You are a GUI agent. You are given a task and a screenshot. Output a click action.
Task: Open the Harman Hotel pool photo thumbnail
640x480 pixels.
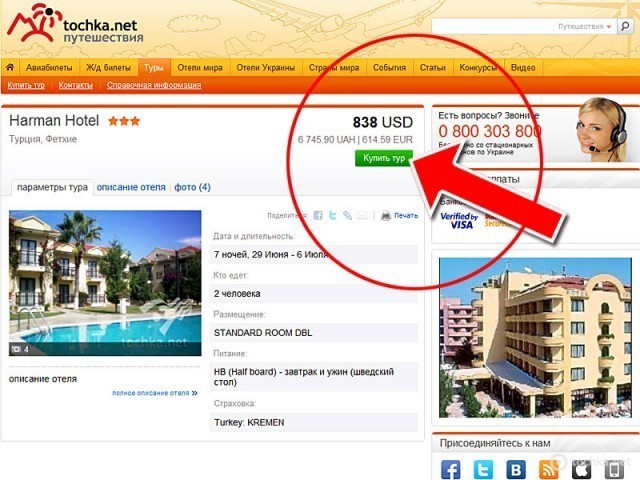click(105, 283)
